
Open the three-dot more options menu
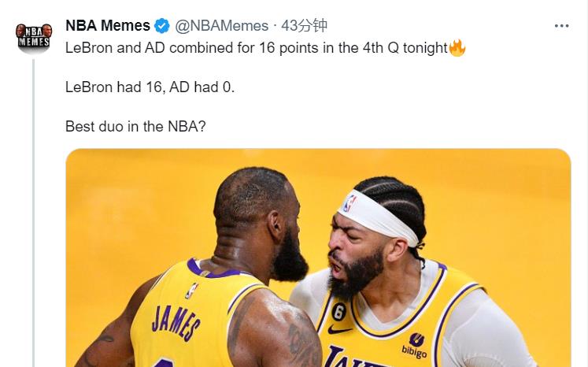[561, 26]
